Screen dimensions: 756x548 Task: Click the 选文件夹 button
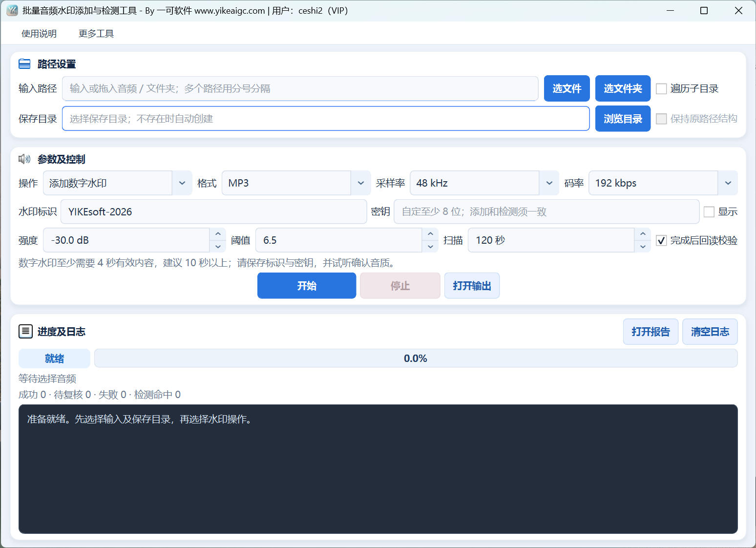pyautogui.click(x=623, y=88)
